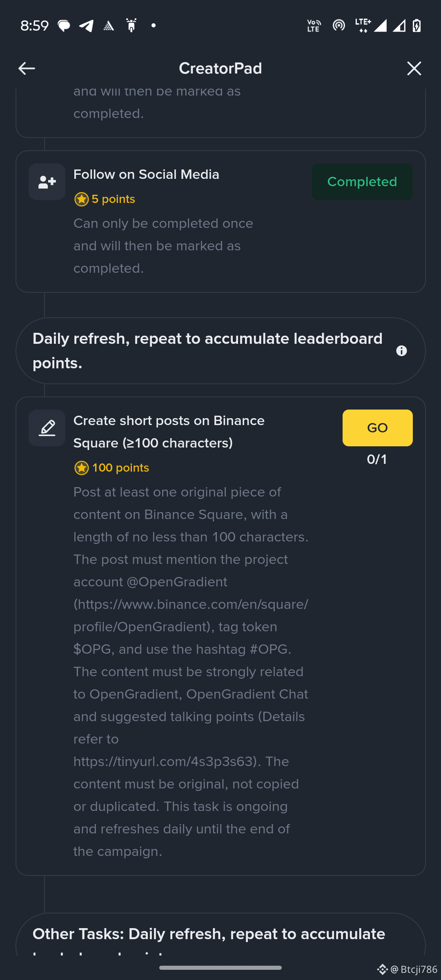Open the OpenGradient profile URL in task description
441x980 pixels.
(x=191, y=615)
